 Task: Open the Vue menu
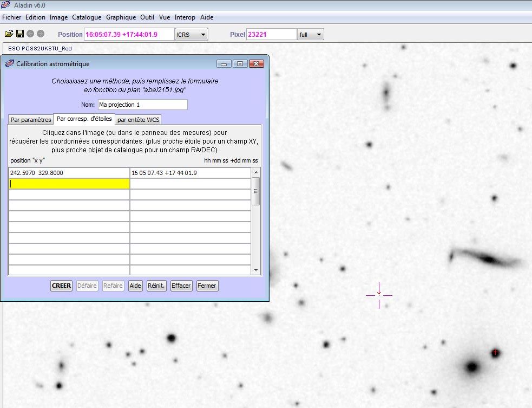165,17
